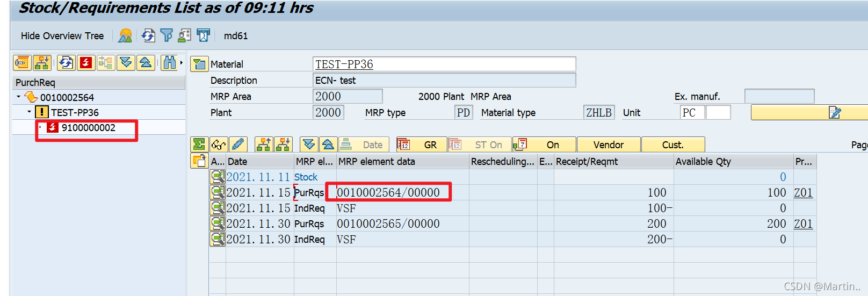Viewport: 868px width, 296px height.
Task: Click the red exception lightning icon in the tree toolbar
Action: [86, 63]
